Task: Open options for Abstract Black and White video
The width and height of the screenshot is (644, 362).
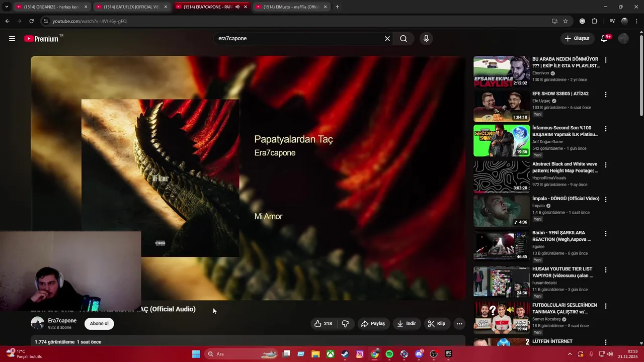Action: coord(606,165)
